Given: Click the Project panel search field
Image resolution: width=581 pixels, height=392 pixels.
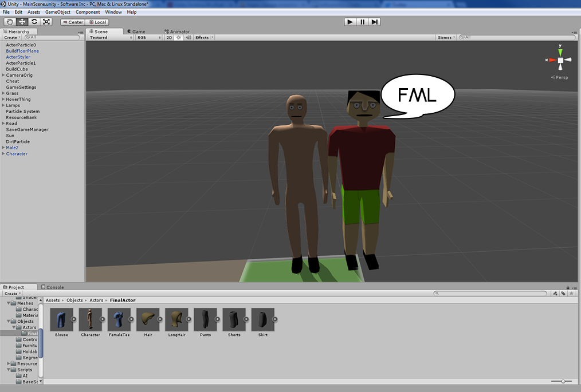Looking at the screenshot, I should (490, 294).
